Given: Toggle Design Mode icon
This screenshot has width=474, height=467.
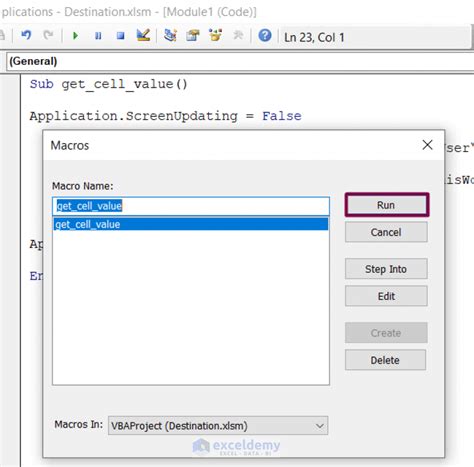Looking at the screenshot, I should 143,35.
